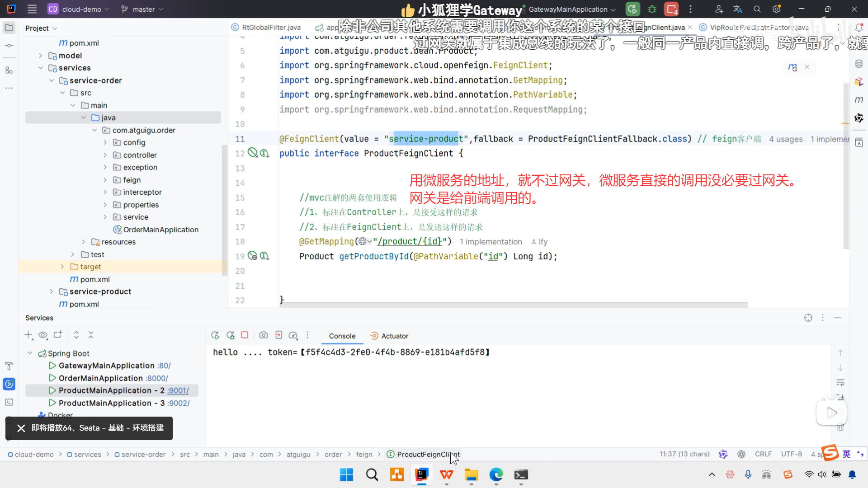Image resolution: width=868 pixels, height=488 pixels.
Task: Open the Maven tool window icon
Action: (x=859, y=100)
